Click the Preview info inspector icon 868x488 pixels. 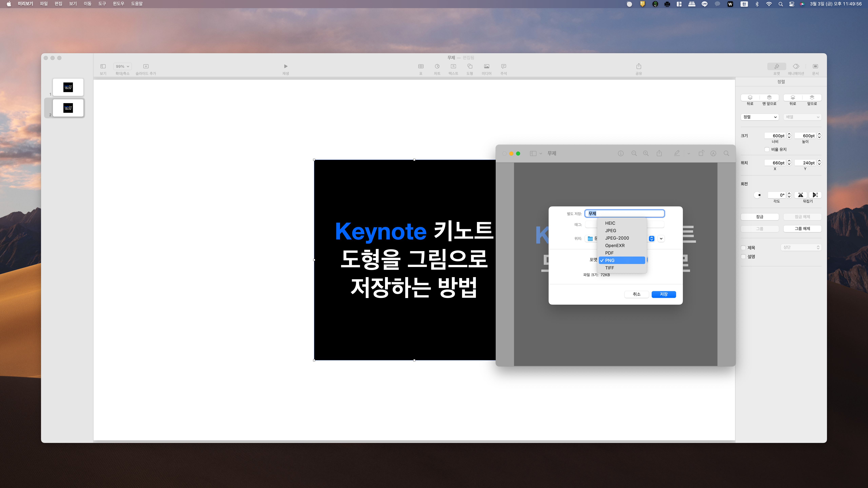click(621, 153)
